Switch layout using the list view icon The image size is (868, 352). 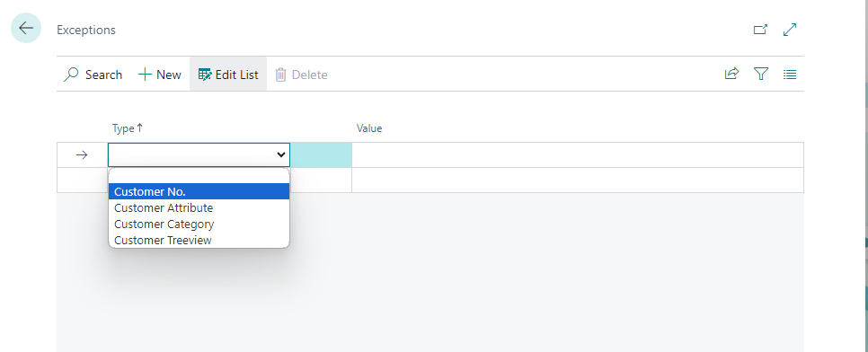790,74
